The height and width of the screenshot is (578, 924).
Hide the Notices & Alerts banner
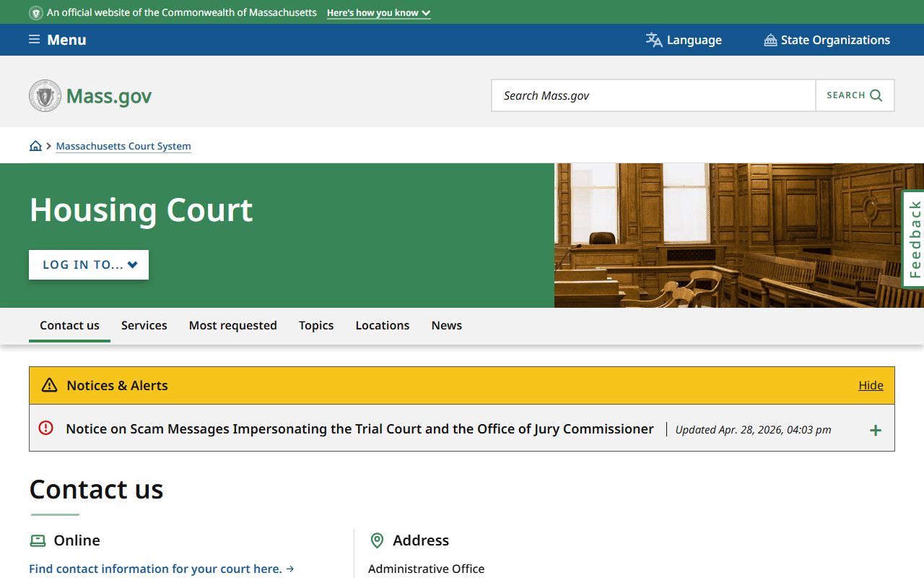[x=871, y=385]
